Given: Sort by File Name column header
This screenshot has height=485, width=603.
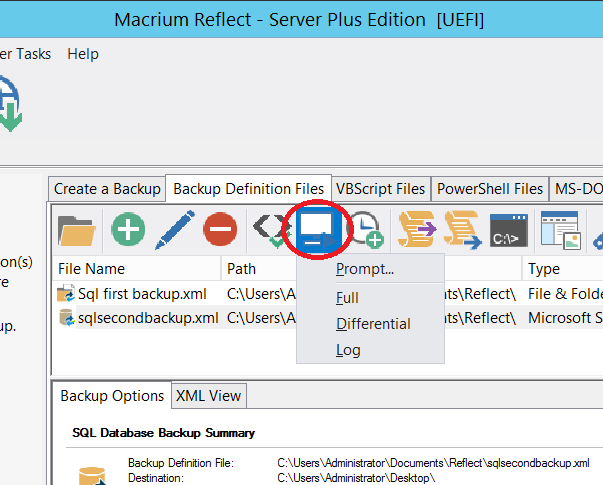Looking at the screenshot, I should [137, 268].
